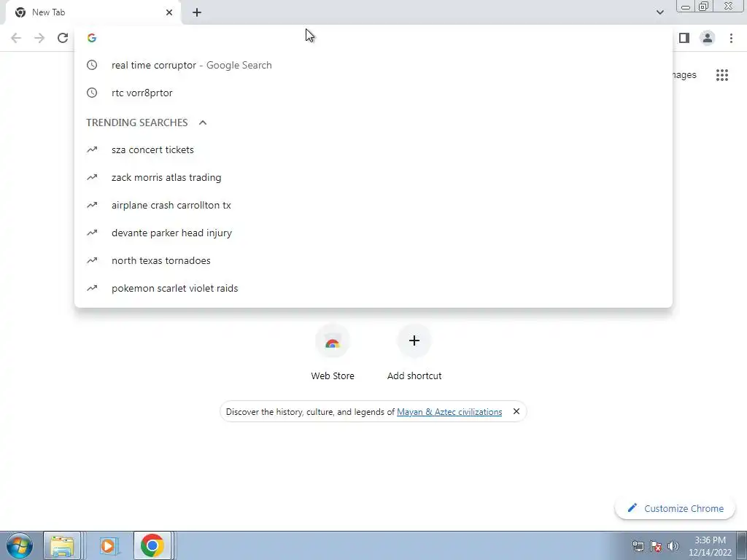Click the Show desktop strip
This screenshot has height=560, width=747.
(x=742, y=545)
